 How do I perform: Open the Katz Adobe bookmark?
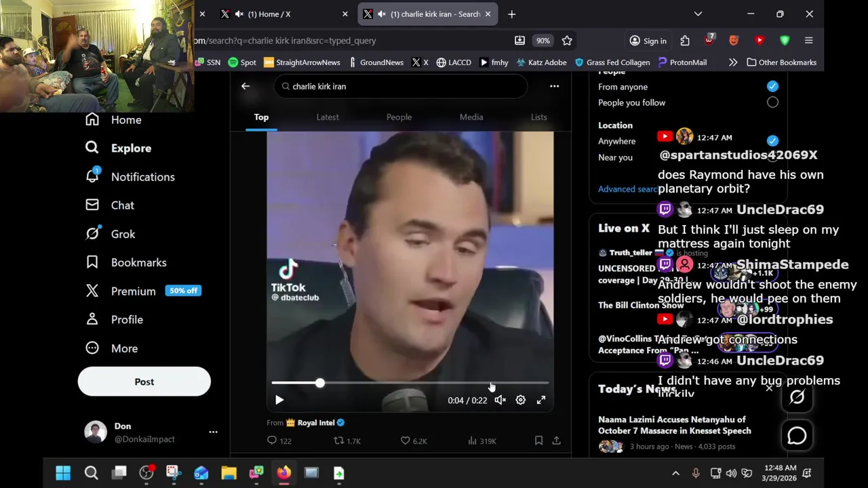tap(541, 62)
